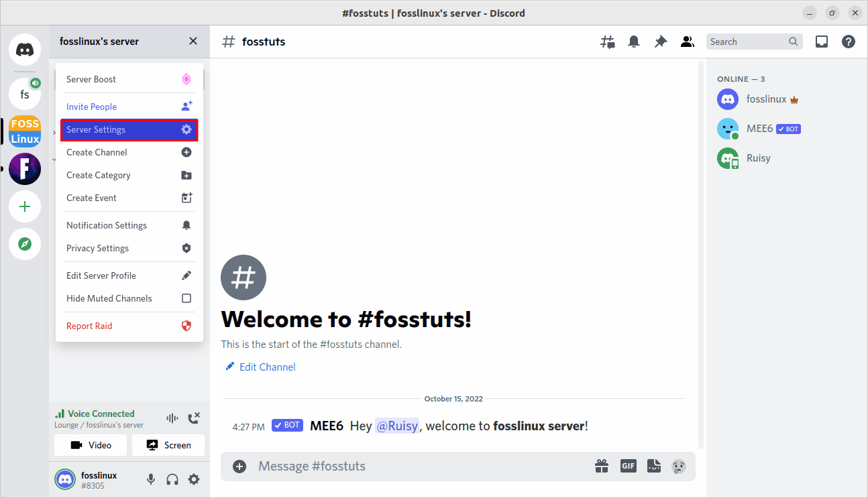This screenshot has height=498, width=868.
Task: Select Report Raid menu item
Action: click(129, 326)
